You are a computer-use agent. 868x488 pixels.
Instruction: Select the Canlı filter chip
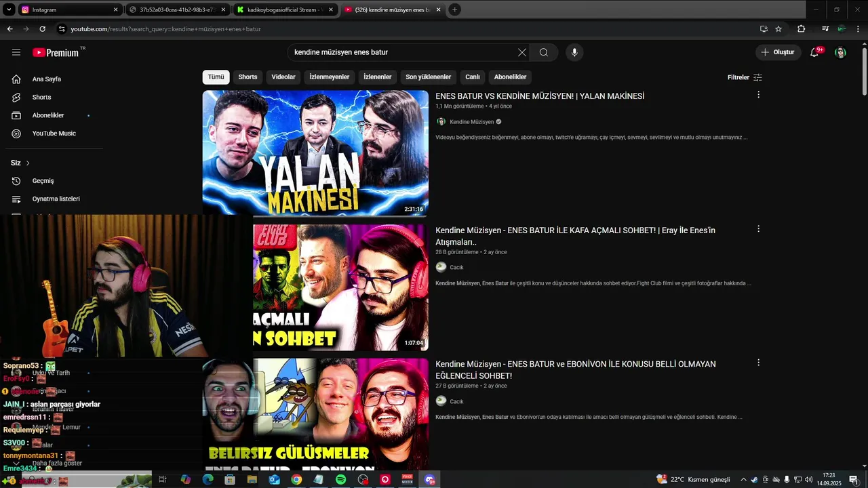(x=473, y=77)
